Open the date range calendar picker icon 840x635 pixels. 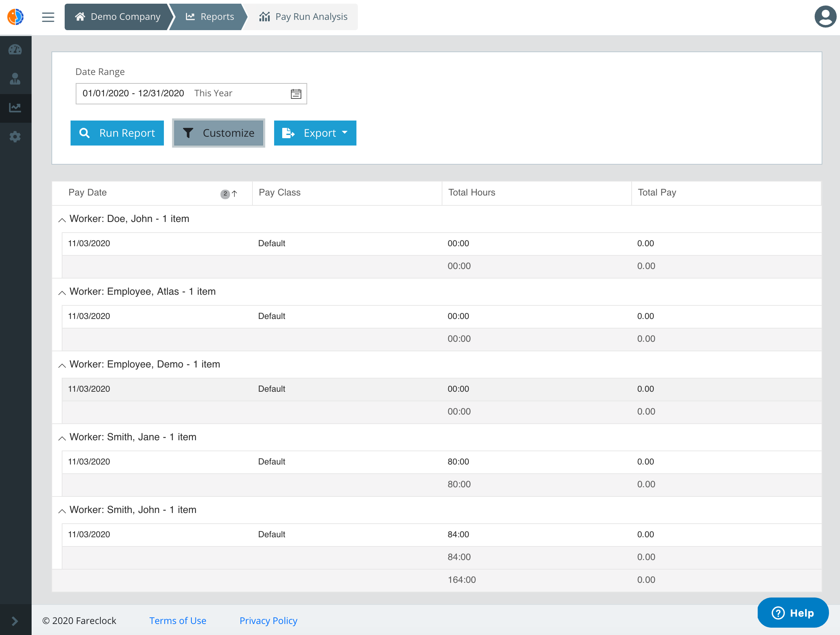pos(296,94)
